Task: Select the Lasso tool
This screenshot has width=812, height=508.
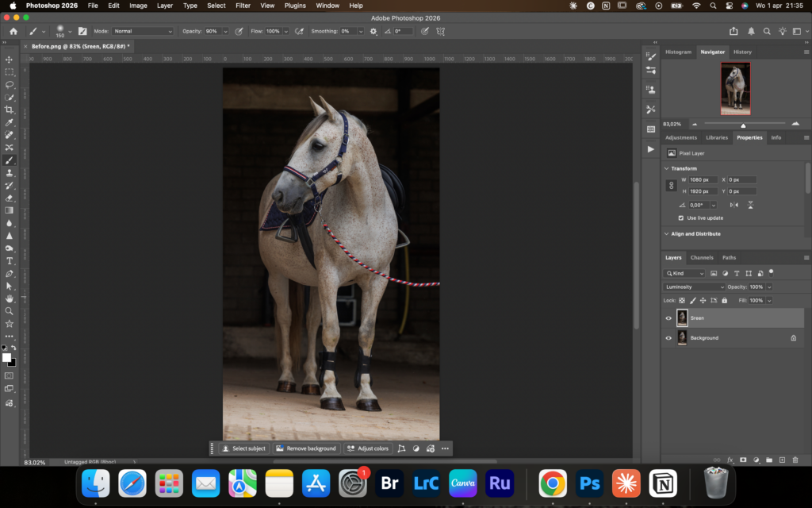Action: click(x=10, y=84)
